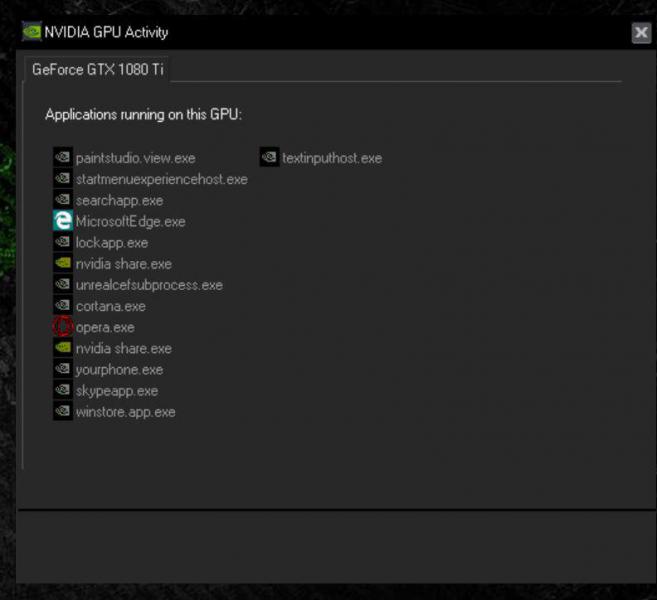Close the NVIDIA GPU Activity window
The height and width of the screenshot is (600, 657).
tap(641, 33)
